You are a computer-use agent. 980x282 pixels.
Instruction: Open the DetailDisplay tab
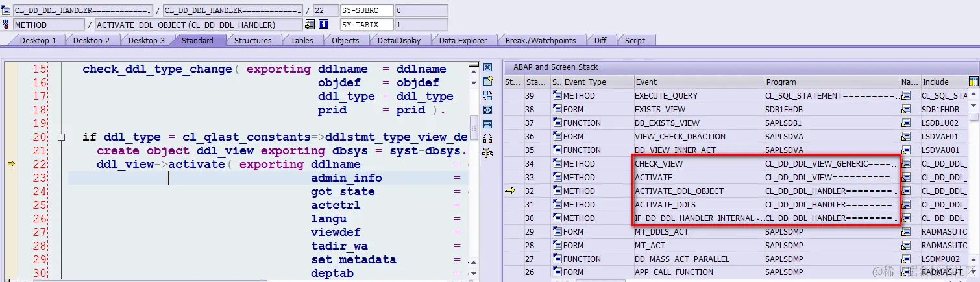(x=399, y=40)
